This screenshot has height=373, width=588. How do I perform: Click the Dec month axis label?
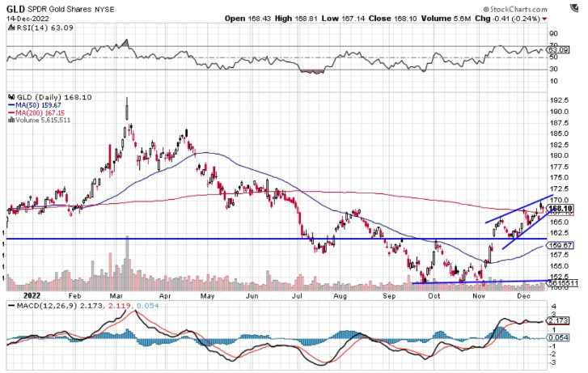524,295
